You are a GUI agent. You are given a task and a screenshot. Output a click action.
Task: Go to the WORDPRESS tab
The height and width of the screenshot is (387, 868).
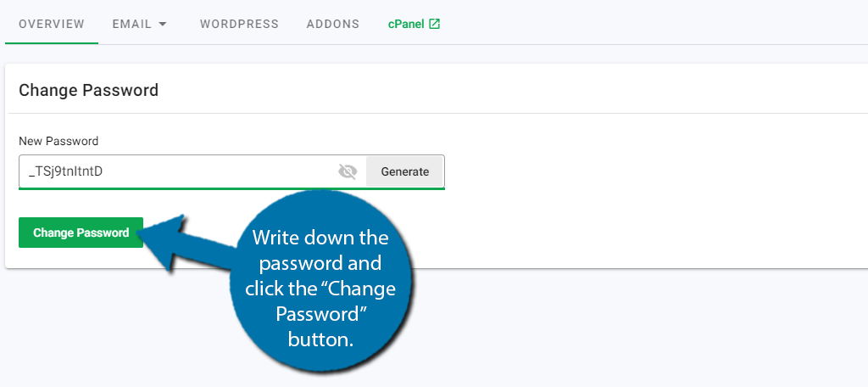point(239,25)
